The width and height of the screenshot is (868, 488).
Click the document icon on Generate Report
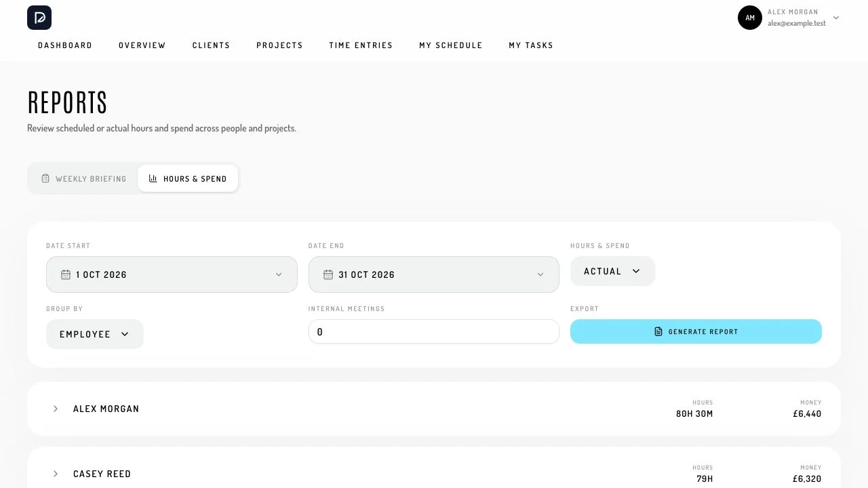658,331
